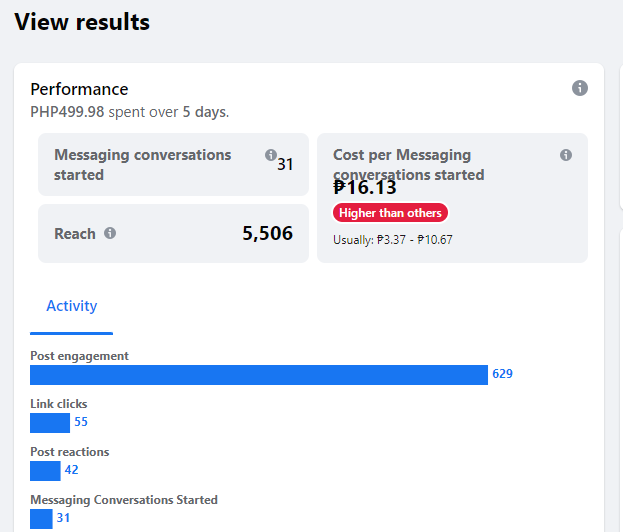Switch to the Activity tab
Viewport: 623px width, 532px height.
[x=72, y=306]
